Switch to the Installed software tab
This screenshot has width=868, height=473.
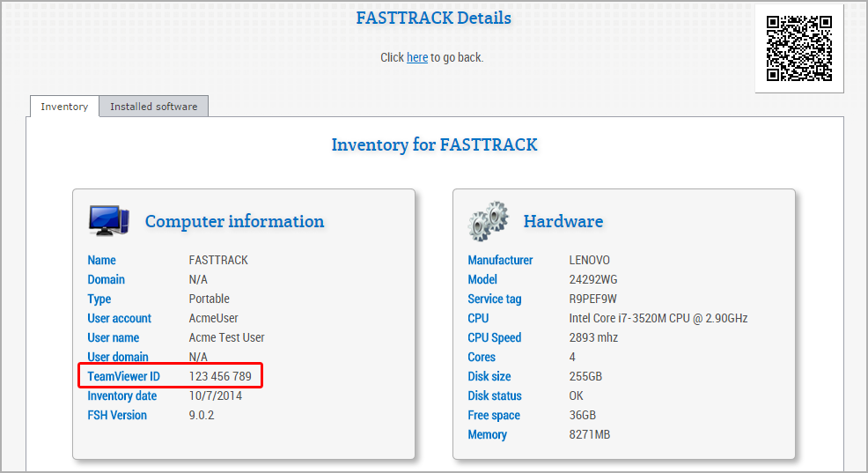[x=153, y=107]
